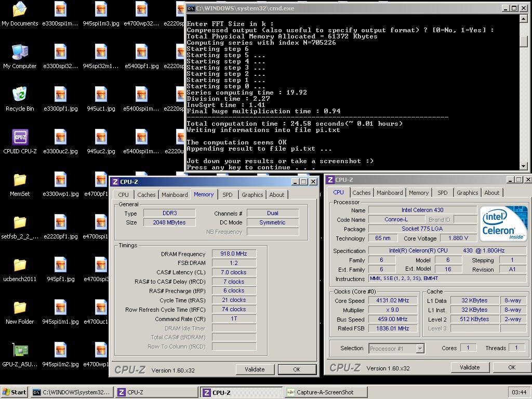The image size is (532, 399).
Task: Switch to CPU tab in Memory CPU-Z window
Action: tap(123, 195)
